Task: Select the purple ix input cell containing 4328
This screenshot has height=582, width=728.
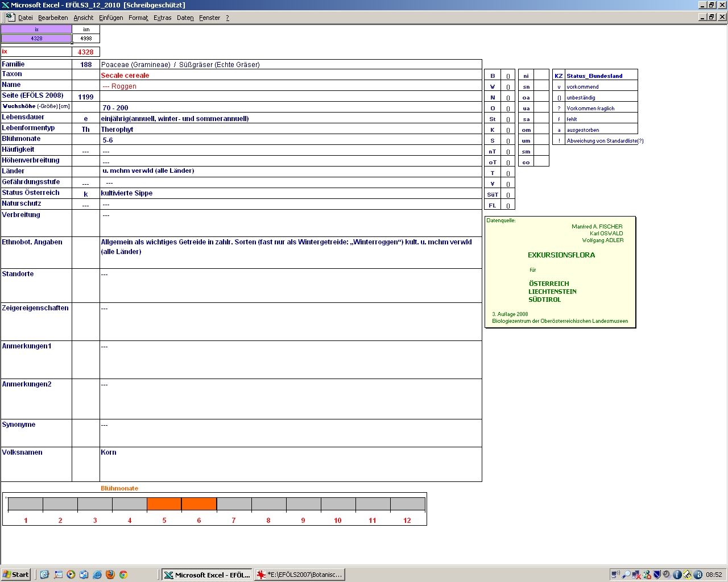Action: pos(36,39)
